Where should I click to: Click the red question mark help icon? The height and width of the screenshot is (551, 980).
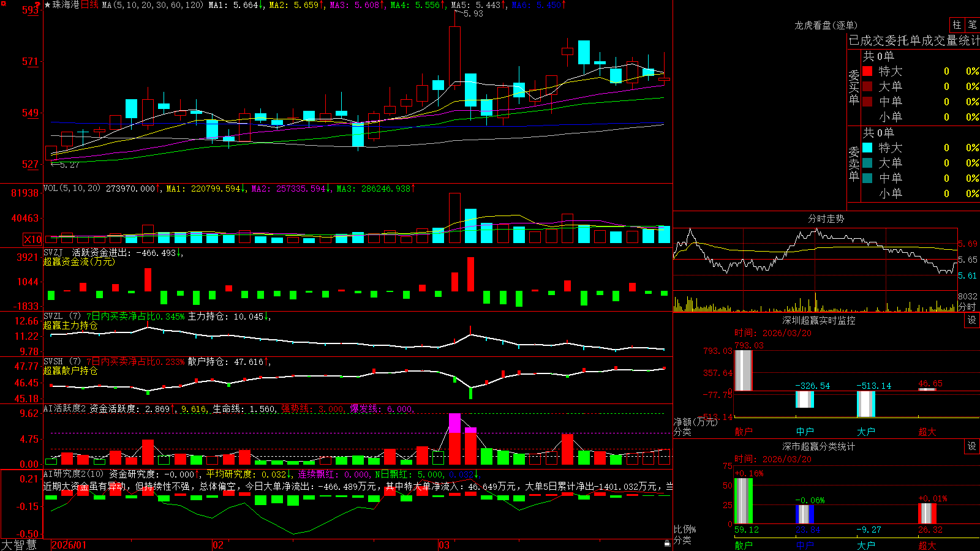click(38, 6)
